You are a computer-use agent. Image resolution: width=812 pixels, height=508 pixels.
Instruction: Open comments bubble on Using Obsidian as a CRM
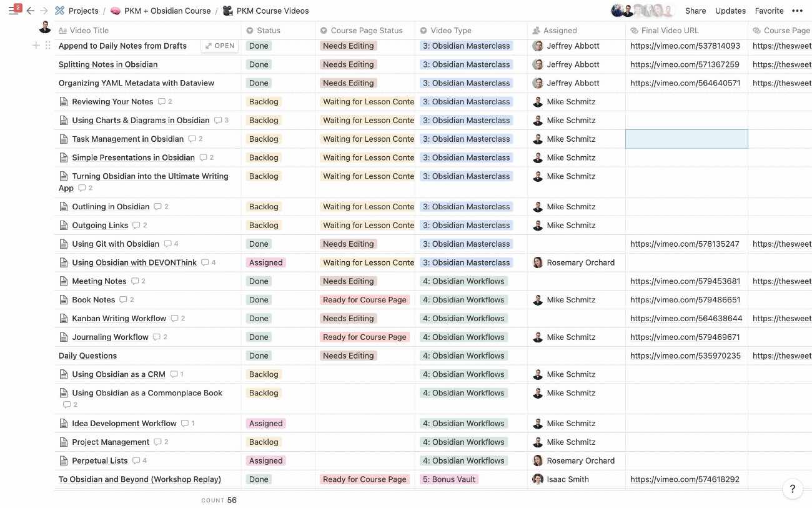tap(177, 375)
